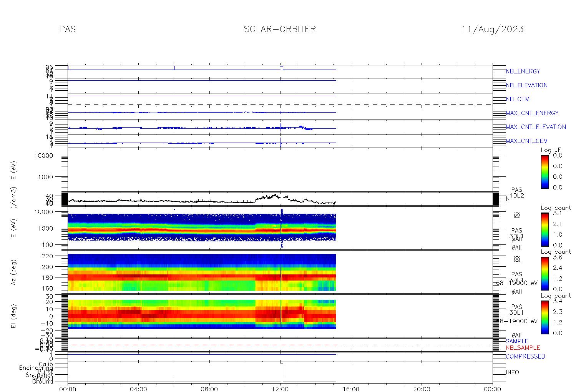This screenshot has height=392, width=581.
Task: Select the NB_ELEVATION panel label
Action: click(526, 85)
